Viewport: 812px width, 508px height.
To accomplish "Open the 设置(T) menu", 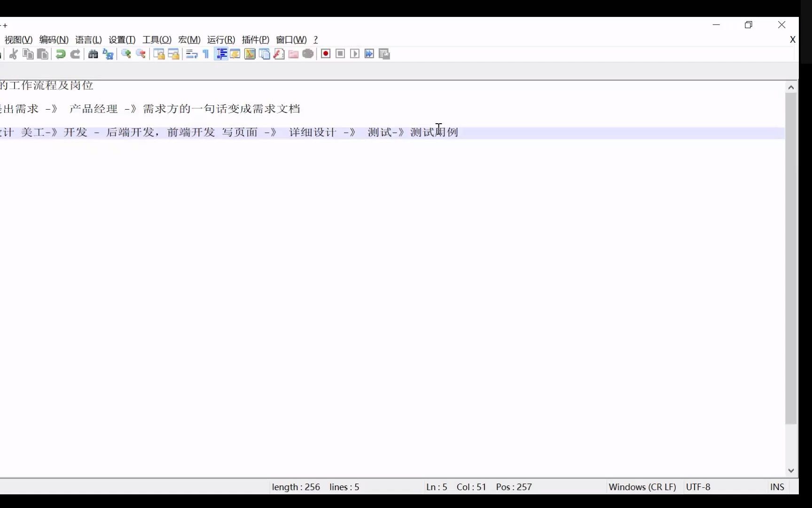I will pyautogui.click(x=122, y=40).
